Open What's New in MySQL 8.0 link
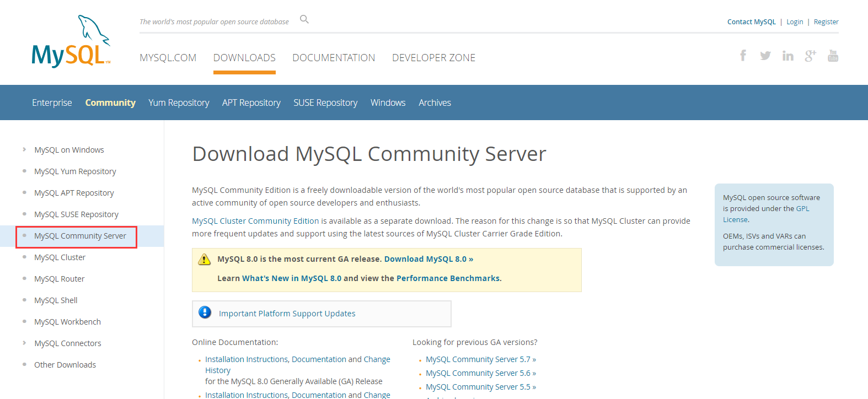This screenshot has height=399, width=868. 292,278
